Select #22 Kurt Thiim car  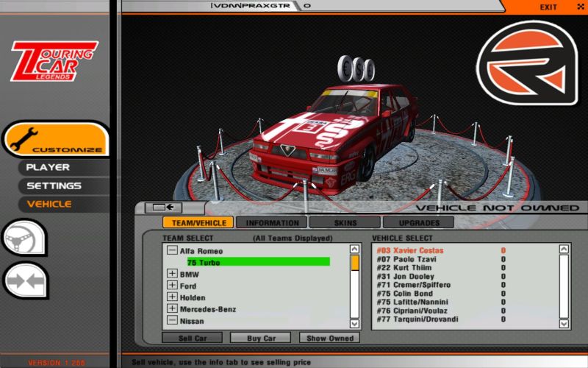click(442, 268)
